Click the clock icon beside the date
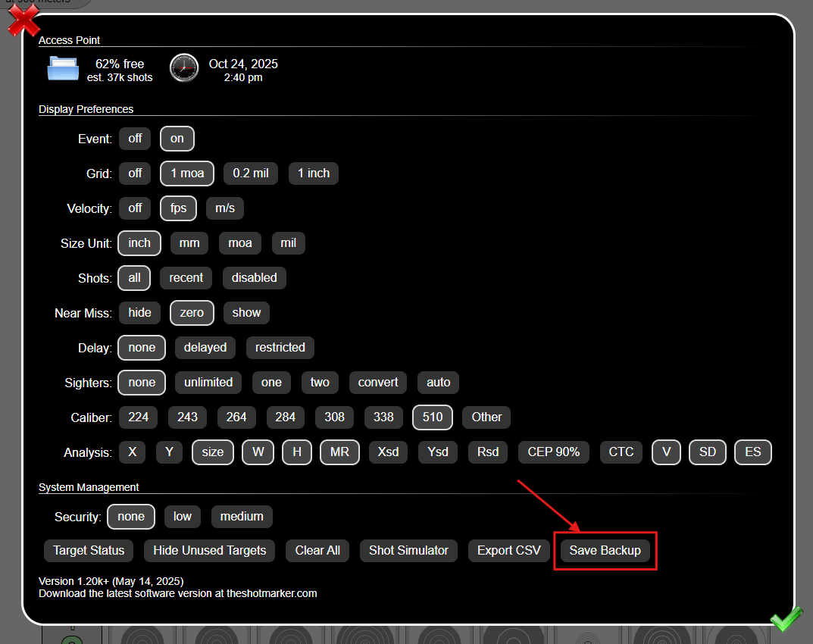The width and height of the screenshot is (813, 644). tap(183, 68)
